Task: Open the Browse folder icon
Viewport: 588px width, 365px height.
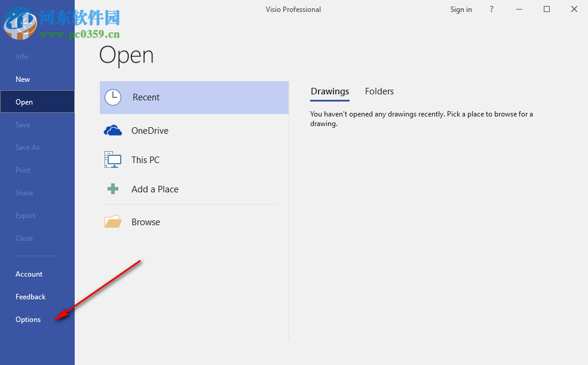Action: (113, 221)
